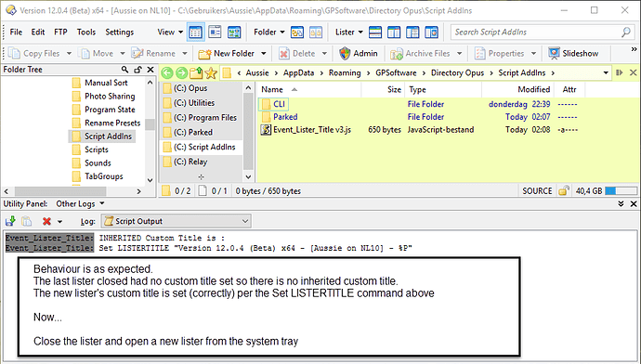Image resolution: width=641 pixels, height=364 pixels.
Task: Click the Properties toolbar button
Action: pyautogui.click(x=499, y=53)
